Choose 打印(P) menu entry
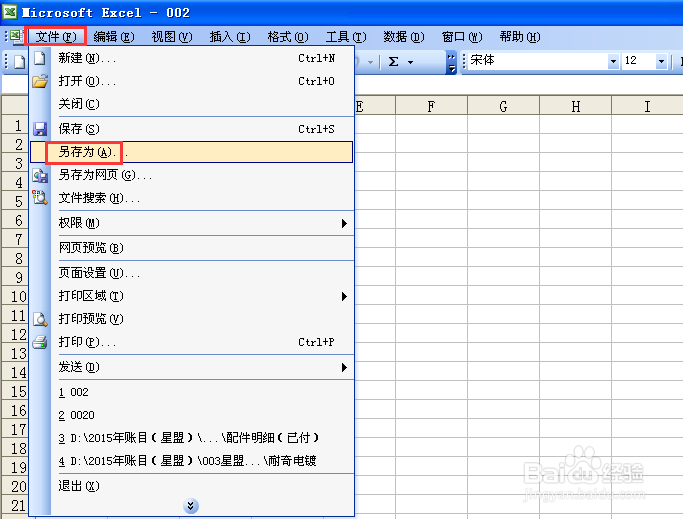Image resolution: width=683 pixels, height=519 pixels. point(192,342)
